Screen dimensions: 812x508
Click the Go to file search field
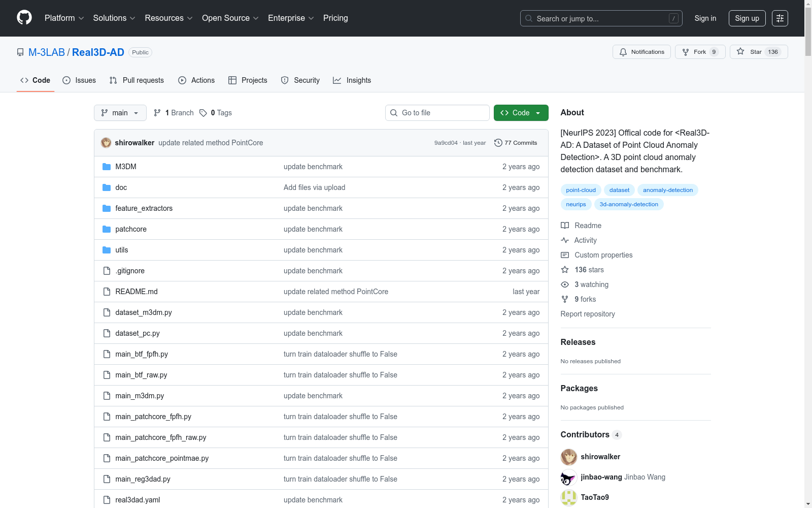437,113
